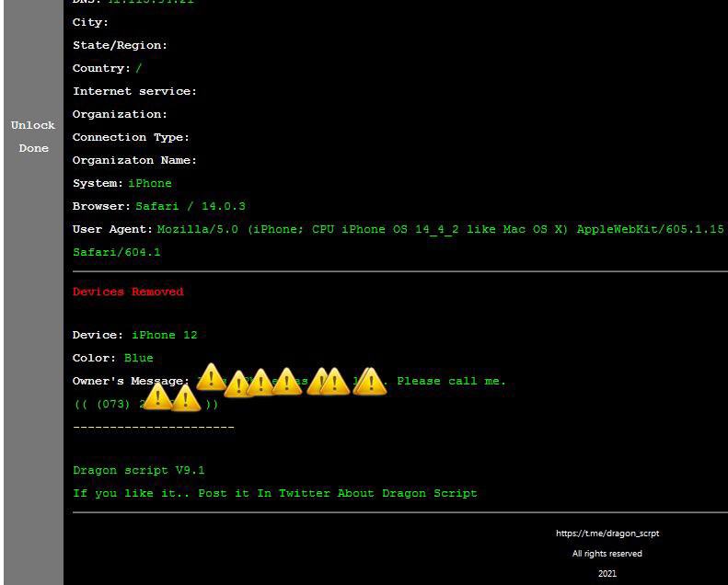The width and height of the screenshot is (728, 585).
Task: Click 'Please call me.' message text
Action: coord(451,382)
